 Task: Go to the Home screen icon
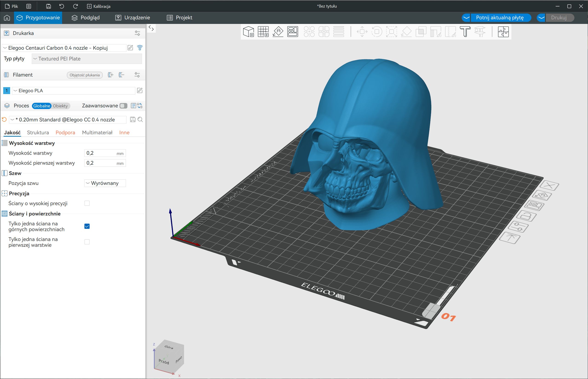tap(7, 17)
